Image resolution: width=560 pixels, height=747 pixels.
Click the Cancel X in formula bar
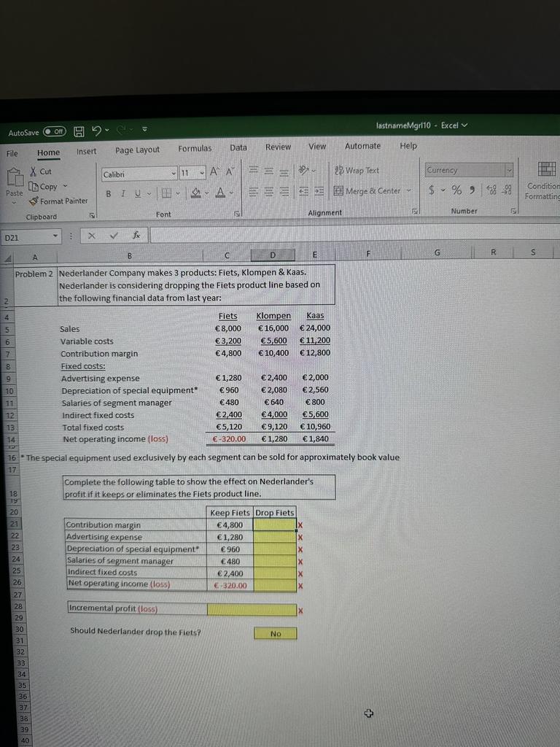[x=91, y=236]
